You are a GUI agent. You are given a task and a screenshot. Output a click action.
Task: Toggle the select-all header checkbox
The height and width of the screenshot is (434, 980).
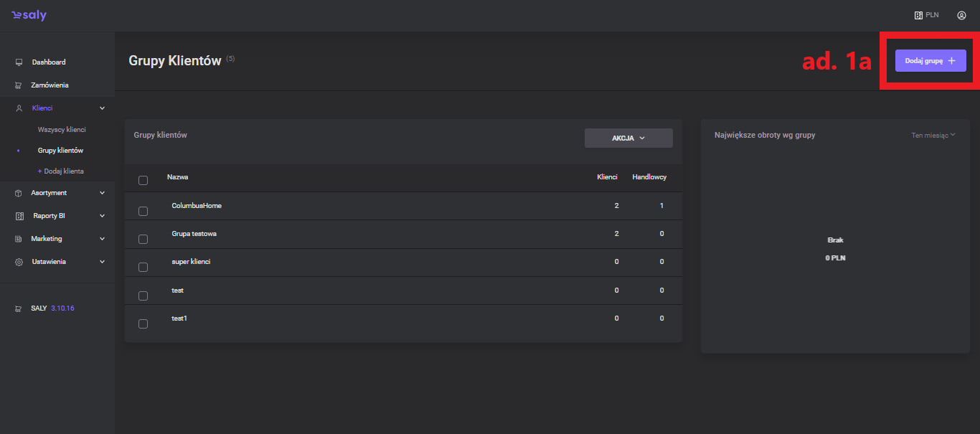143,180
